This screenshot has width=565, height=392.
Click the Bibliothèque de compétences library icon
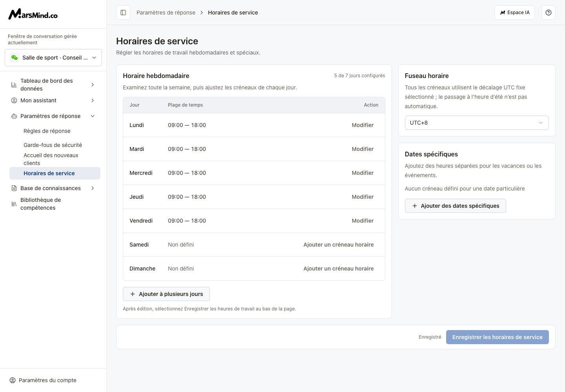(14, 204)
